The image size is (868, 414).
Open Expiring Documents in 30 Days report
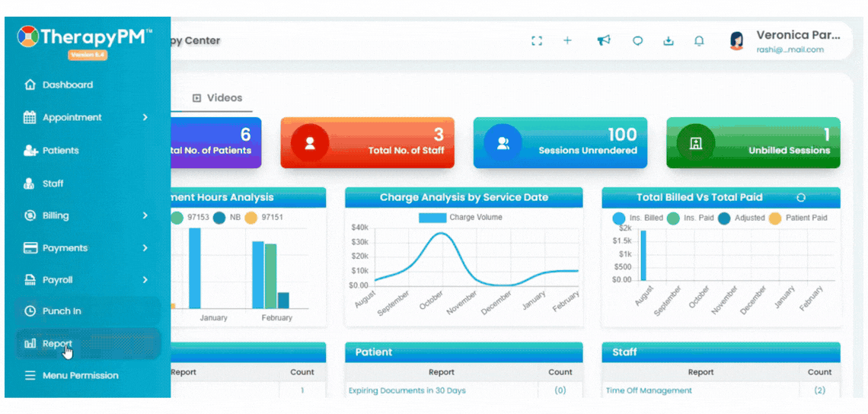pyautogui.click(x=407, y=390)
